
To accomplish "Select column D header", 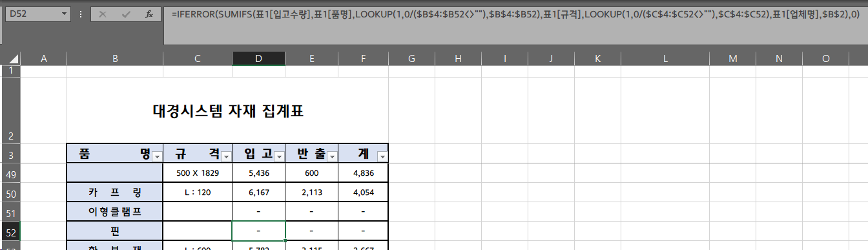I will pos(258,59).
